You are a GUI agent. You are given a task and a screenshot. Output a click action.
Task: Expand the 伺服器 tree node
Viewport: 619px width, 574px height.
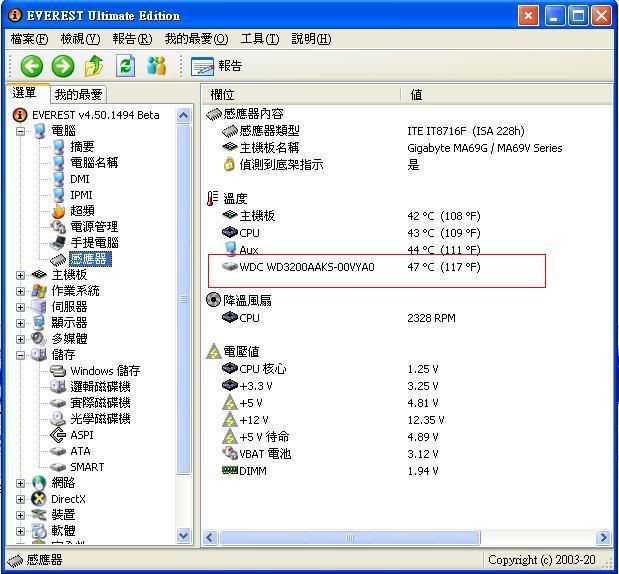point(21,307)
